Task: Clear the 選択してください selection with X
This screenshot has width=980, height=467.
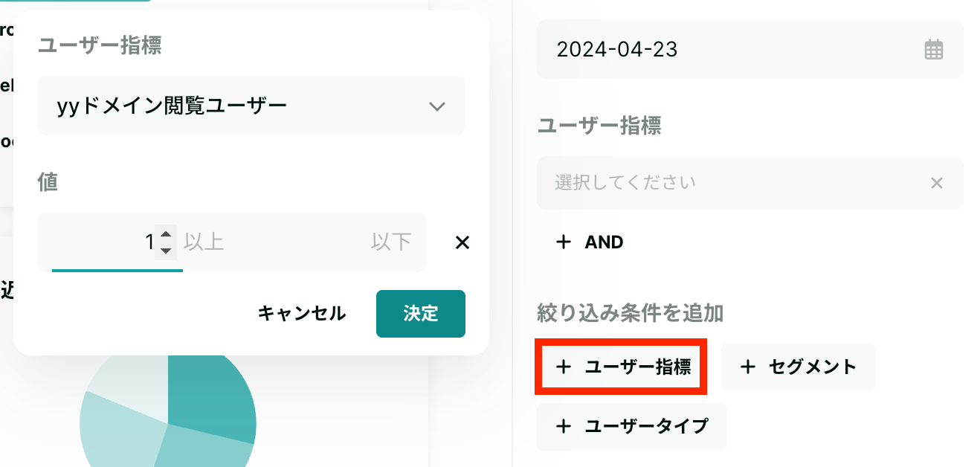Action: point(937,183)
